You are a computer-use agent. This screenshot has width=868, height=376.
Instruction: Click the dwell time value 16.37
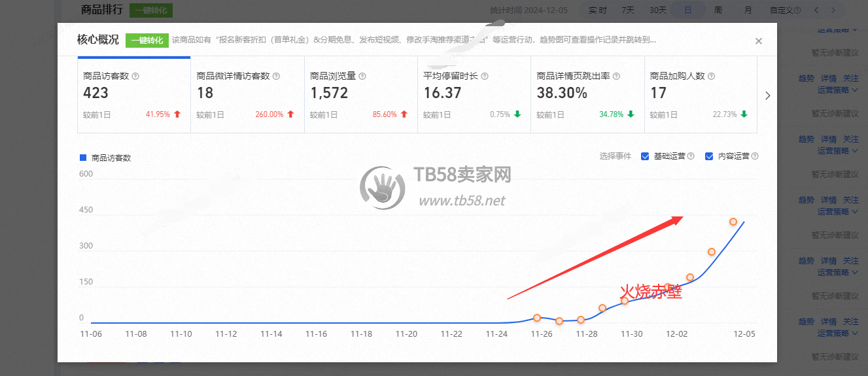(x=442, y=93)
